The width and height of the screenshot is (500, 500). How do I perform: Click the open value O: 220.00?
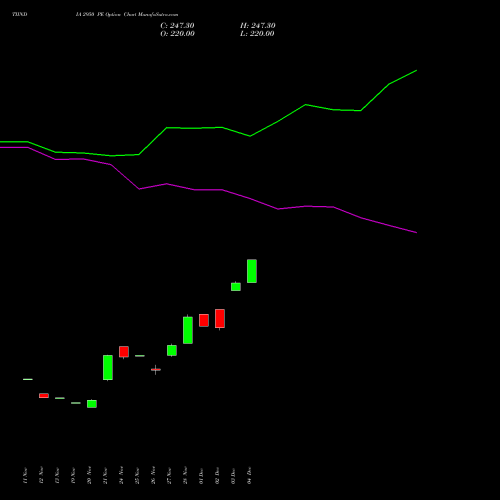click(x=177, y=34)
